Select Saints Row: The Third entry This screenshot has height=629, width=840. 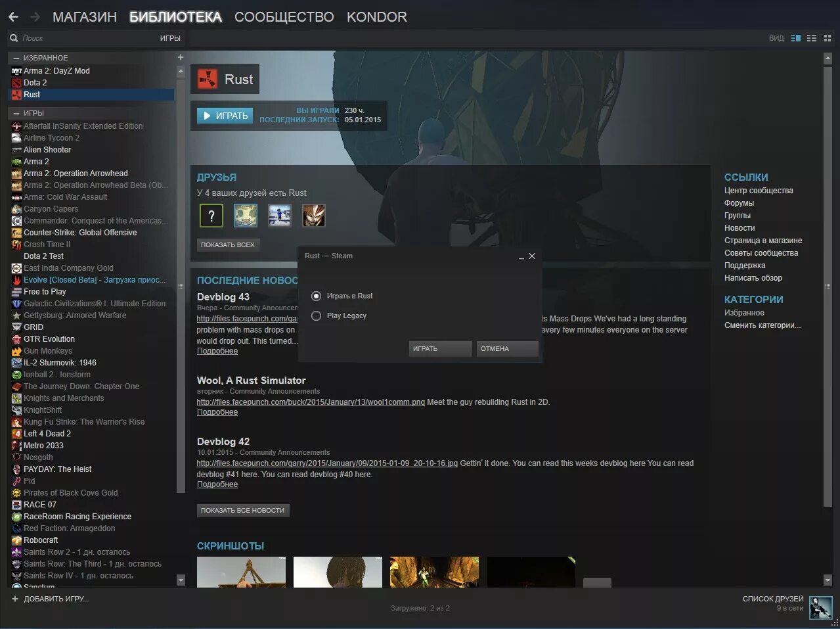coord(91,564)
